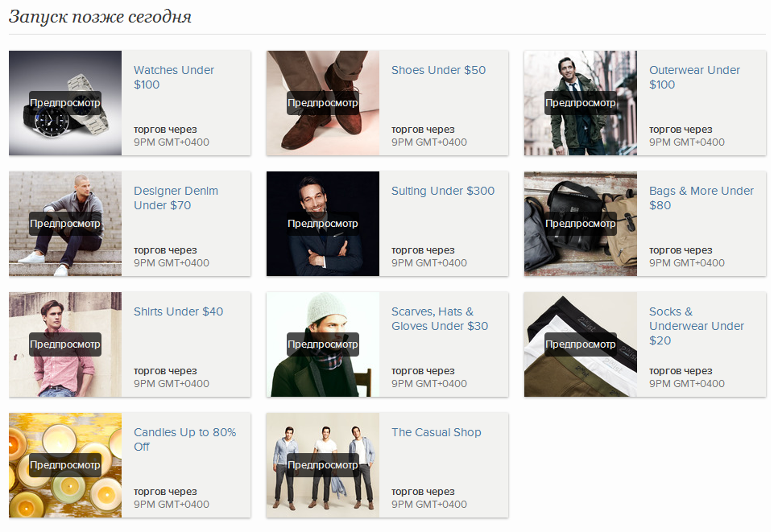
Task: Click Предпросмотр on the suiting image
Action: [323, 224]
